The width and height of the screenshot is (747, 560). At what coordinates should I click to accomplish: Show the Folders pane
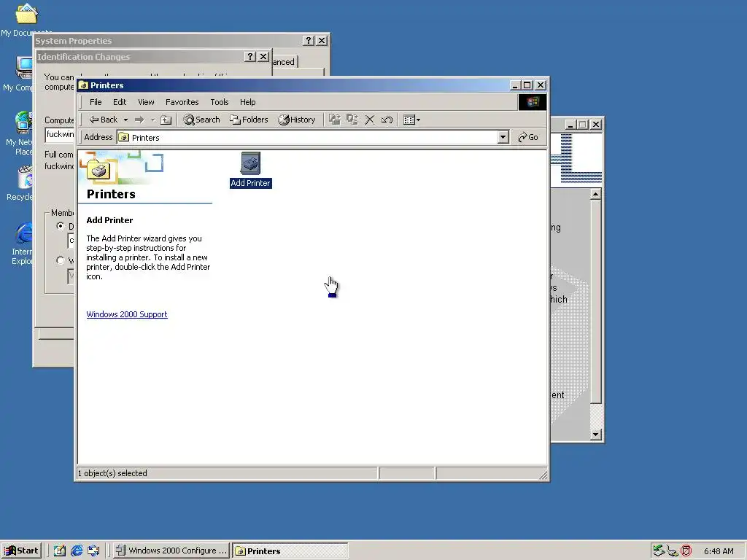point(249,120)
